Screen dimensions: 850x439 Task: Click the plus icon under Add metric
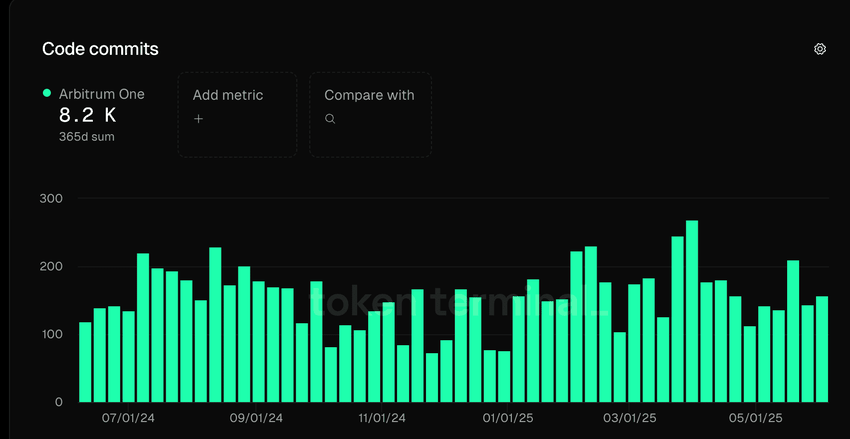click(x=198, y=119)
